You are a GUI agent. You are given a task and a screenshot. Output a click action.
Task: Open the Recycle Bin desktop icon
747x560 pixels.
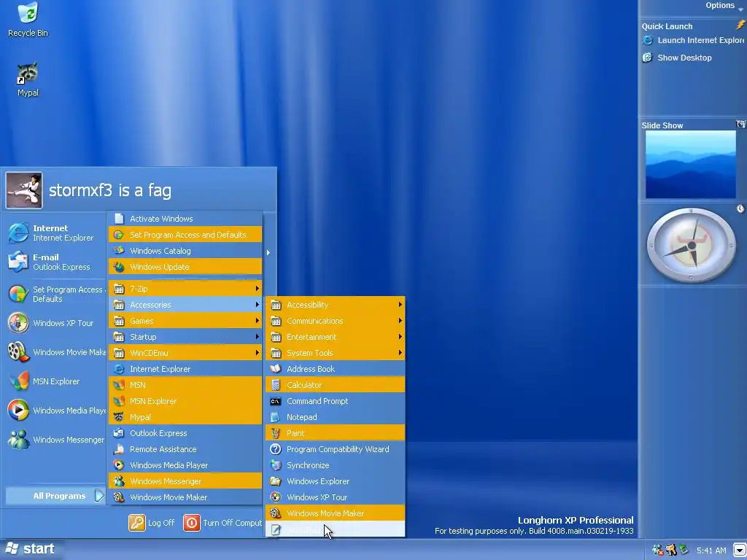28,20
